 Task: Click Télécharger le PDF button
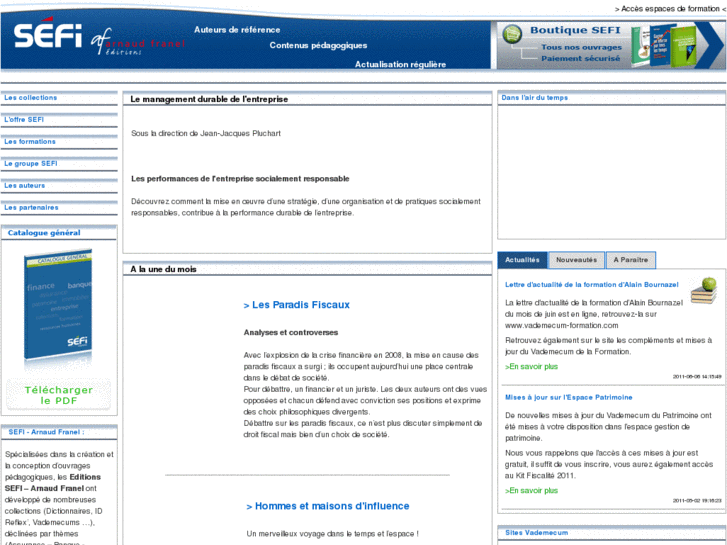coord(58,395)
